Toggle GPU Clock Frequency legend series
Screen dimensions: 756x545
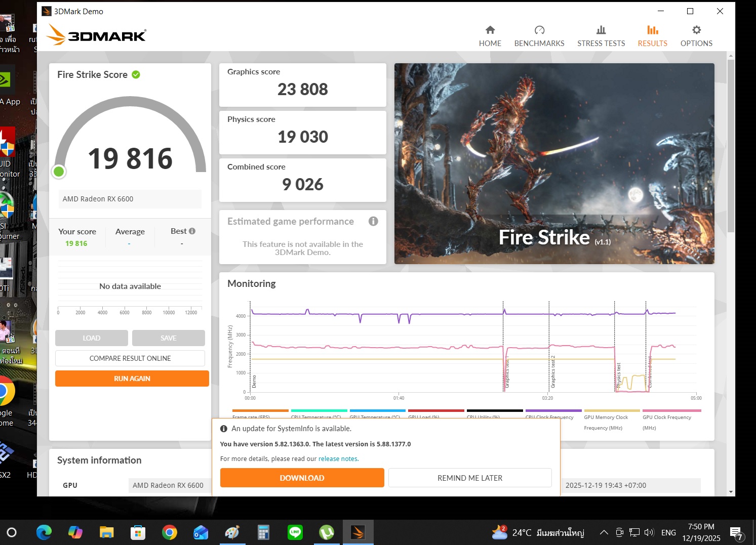(666, 417)
